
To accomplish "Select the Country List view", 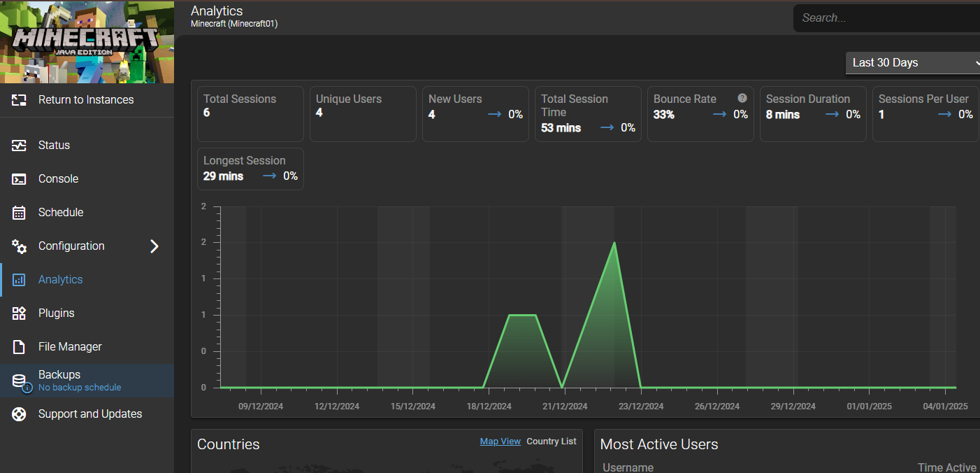I will (x=552, y=442).
